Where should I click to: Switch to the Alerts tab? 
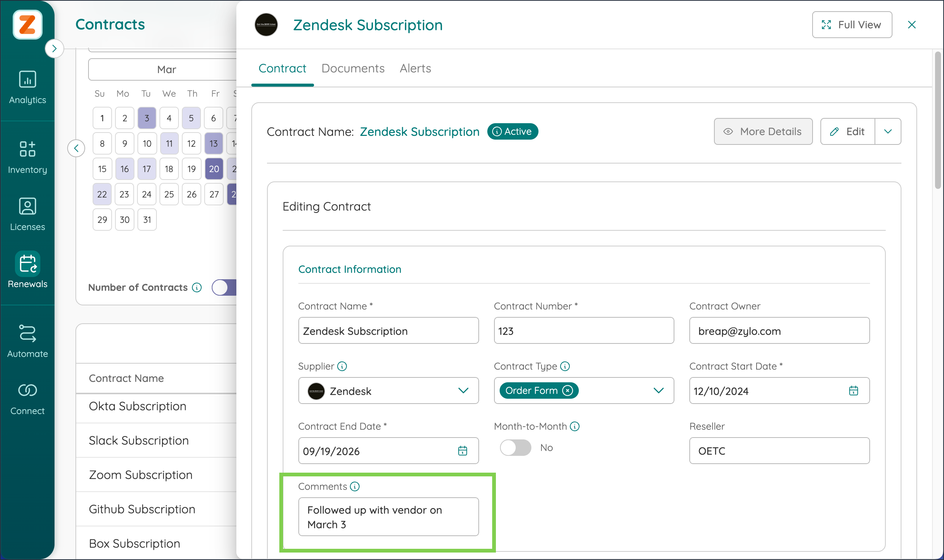coord(415,68)
